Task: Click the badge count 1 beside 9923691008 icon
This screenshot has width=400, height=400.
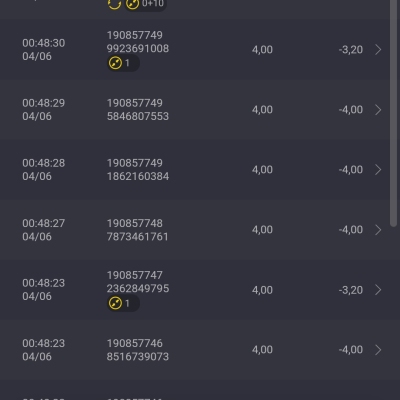Action: tap(127, 63)
